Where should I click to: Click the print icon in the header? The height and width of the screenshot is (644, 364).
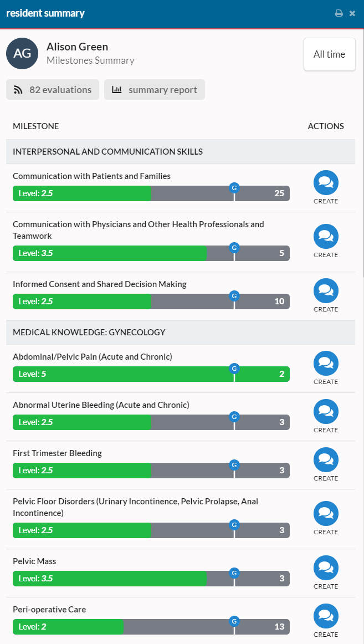pos(339,12)
